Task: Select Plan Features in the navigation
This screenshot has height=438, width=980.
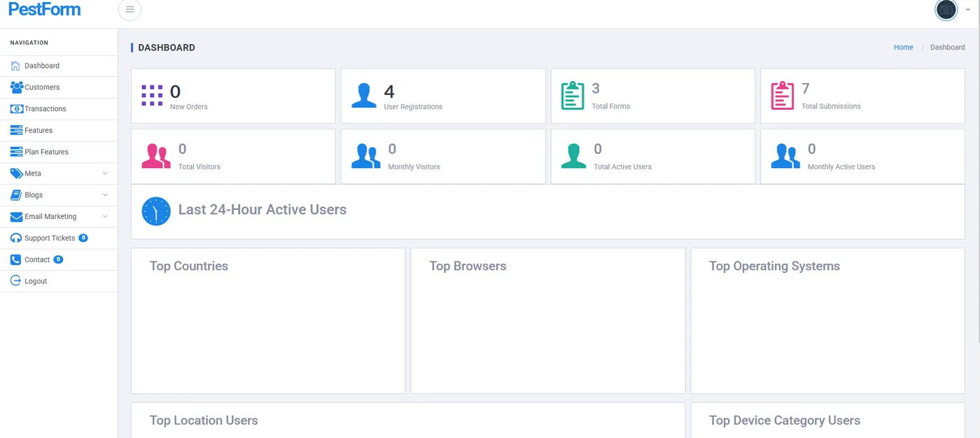Action: point(59,152)
